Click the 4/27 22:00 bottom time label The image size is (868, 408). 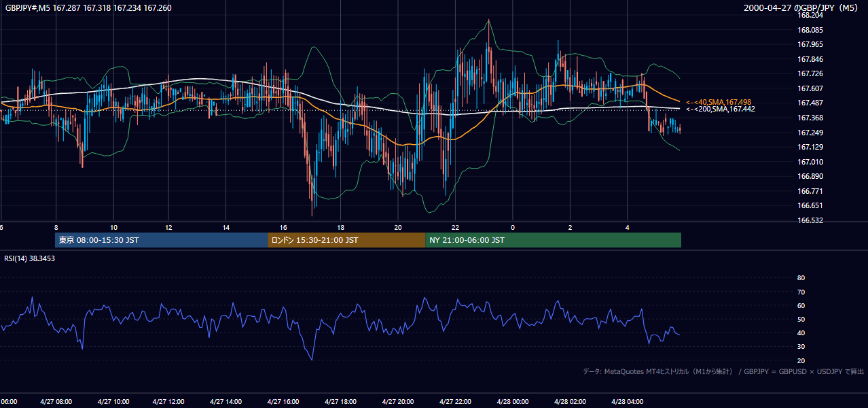coord(455,401)
